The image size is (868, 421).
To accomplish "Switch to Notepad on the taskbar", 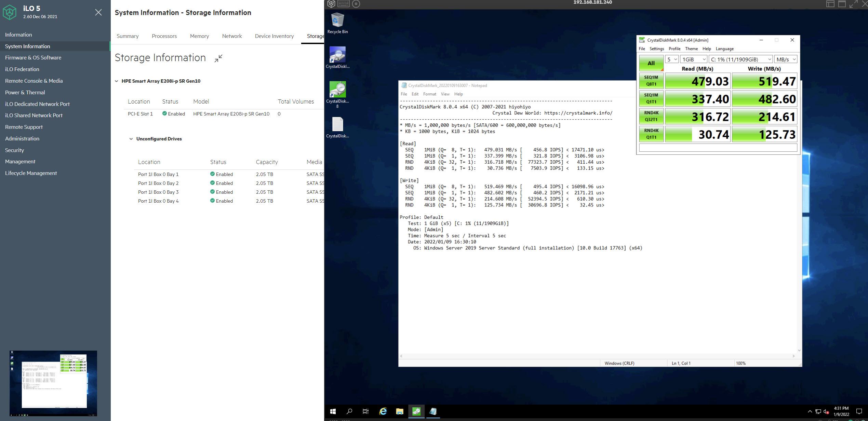I will [433, 411].
